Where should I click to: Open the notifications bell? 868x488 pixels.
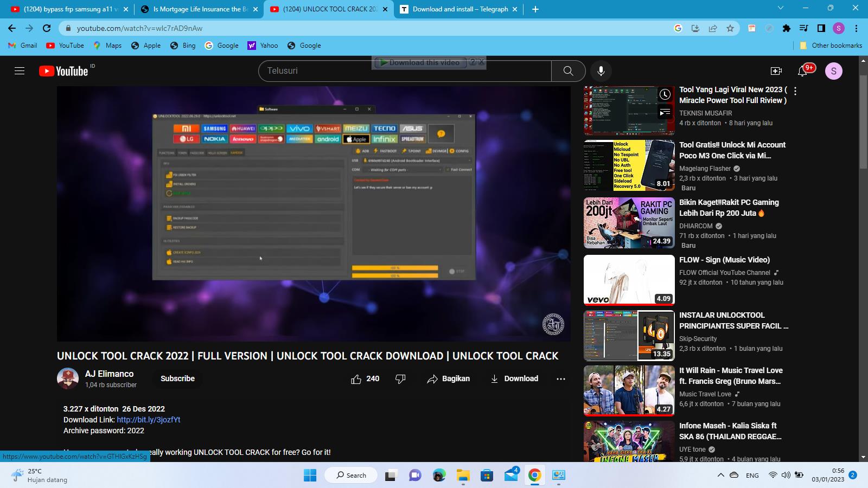803,71
